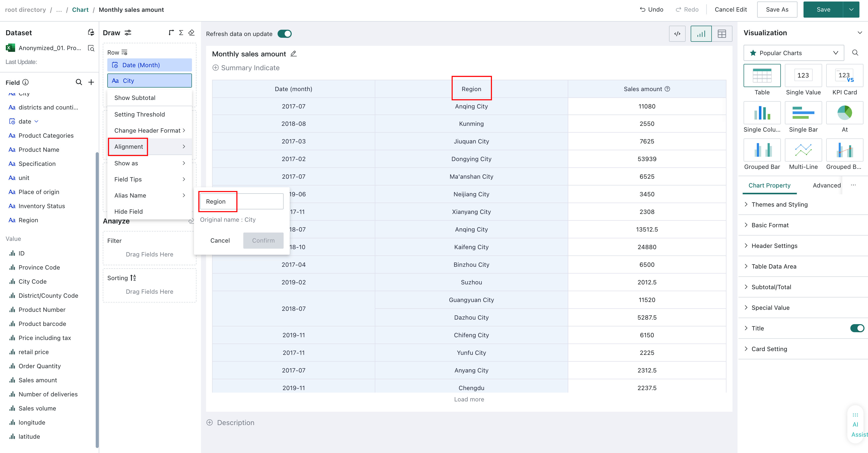The width and height of the screenshot is (868, 453).
Task: Open Change Header Format submenu
Action: 149,131
